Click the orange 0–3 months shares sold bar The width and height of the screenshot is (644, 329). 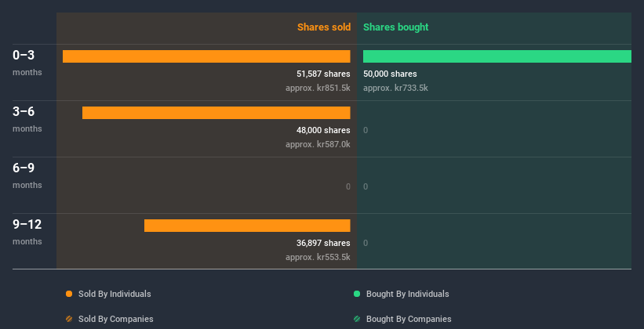(206, 56)
